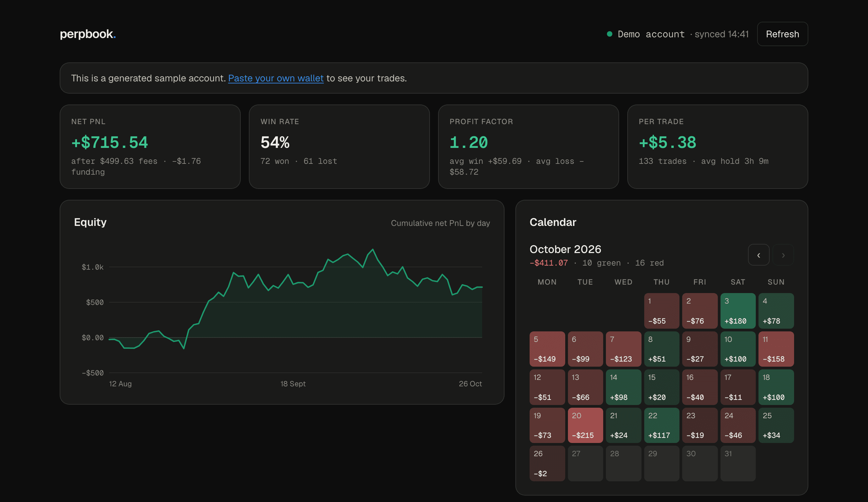The height and width of the screenshot is (502, 868).
Task: Open the Paste your own wallet link
Action: (x=276, y=78)
